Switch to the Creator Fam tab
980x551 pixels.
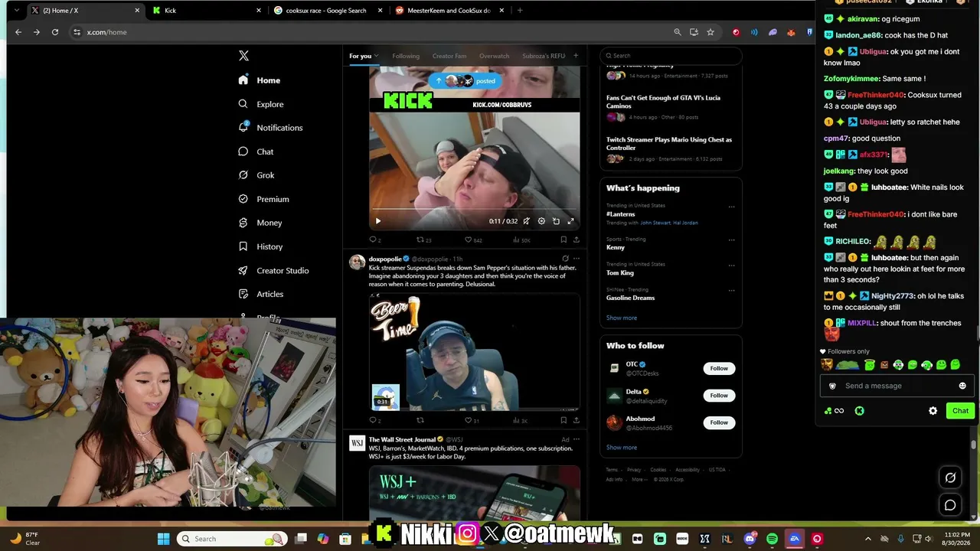(449, 56)
